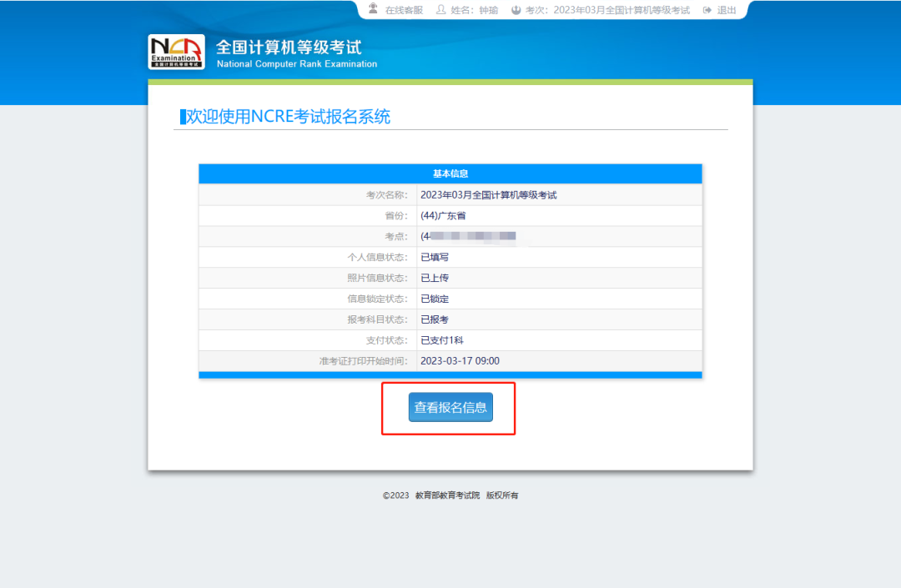This screenshot has height=588, width=901.
Task: Switch to the 基本信息 header tab
Action: tap(449, 173)
